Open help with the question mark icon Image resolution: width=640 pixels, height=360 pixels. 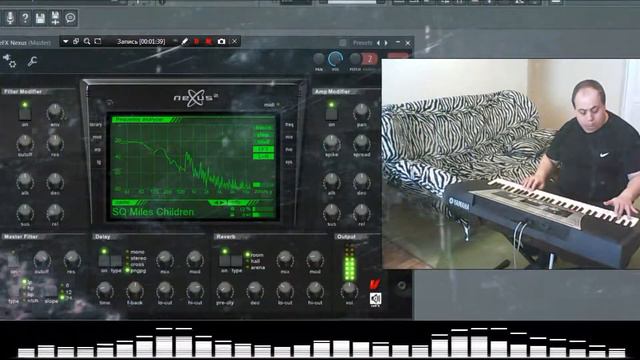pos(25,18)
